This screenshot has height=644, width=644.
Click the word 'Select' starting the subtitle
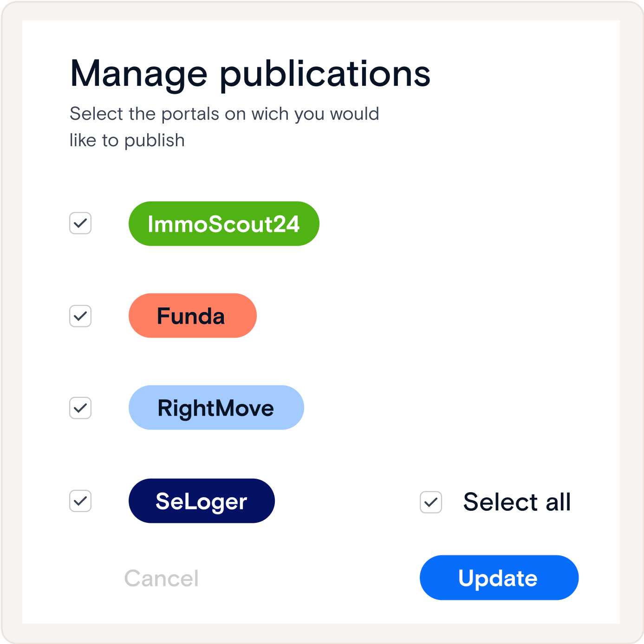96,114
